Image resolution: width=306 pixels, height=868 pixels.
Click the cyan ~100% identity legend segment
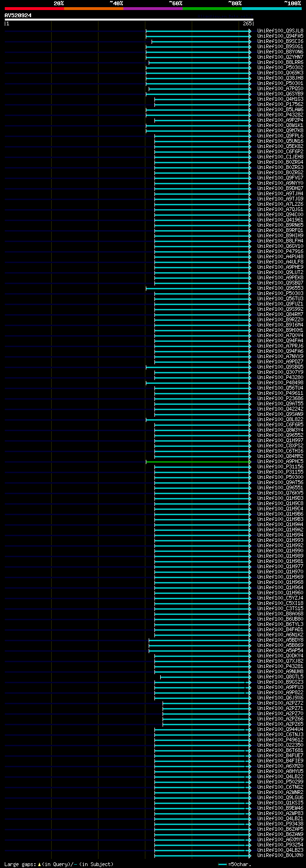272,9
